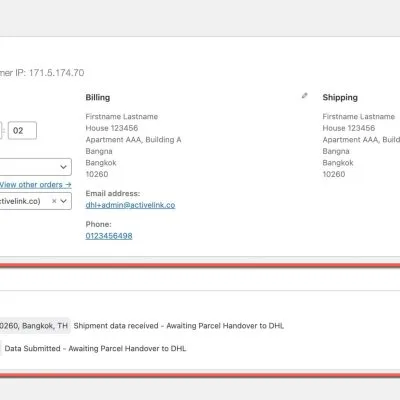Select the Shipping section heading
Viewport: 400px width, 400px height.
tap(340, 97)
